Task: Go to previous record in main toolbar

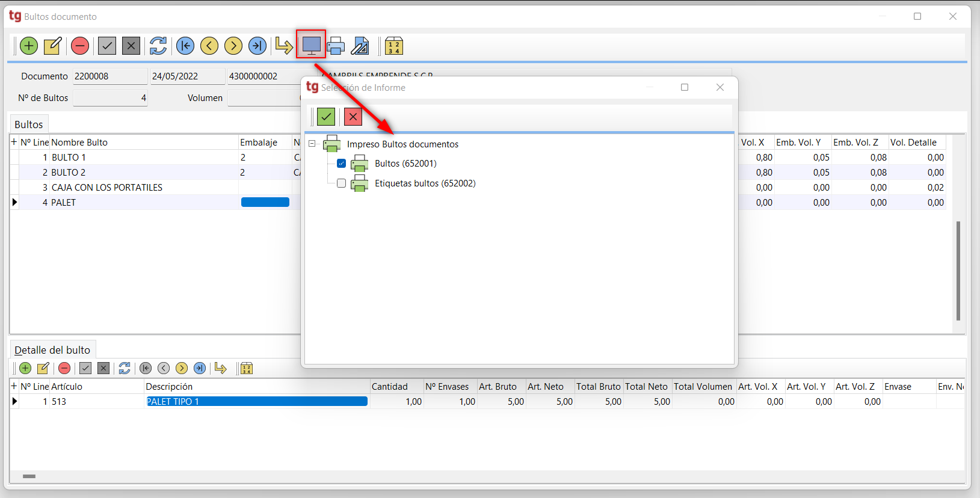Action: pos(209,46)
